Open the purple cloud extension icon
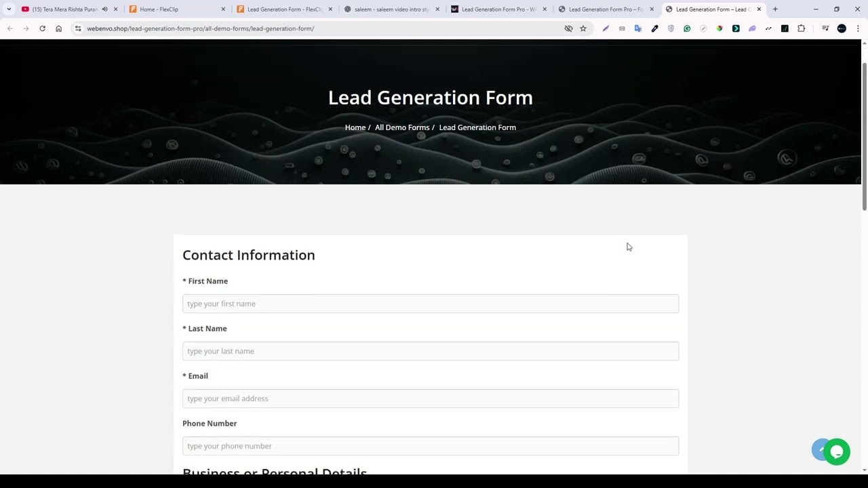 coord(752,28)
